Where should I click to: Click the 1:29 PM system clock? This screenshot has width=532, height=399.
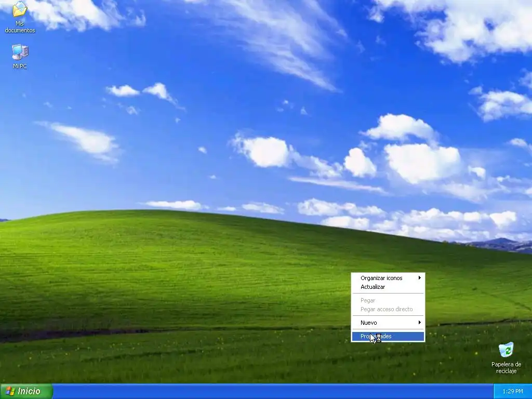513,391
